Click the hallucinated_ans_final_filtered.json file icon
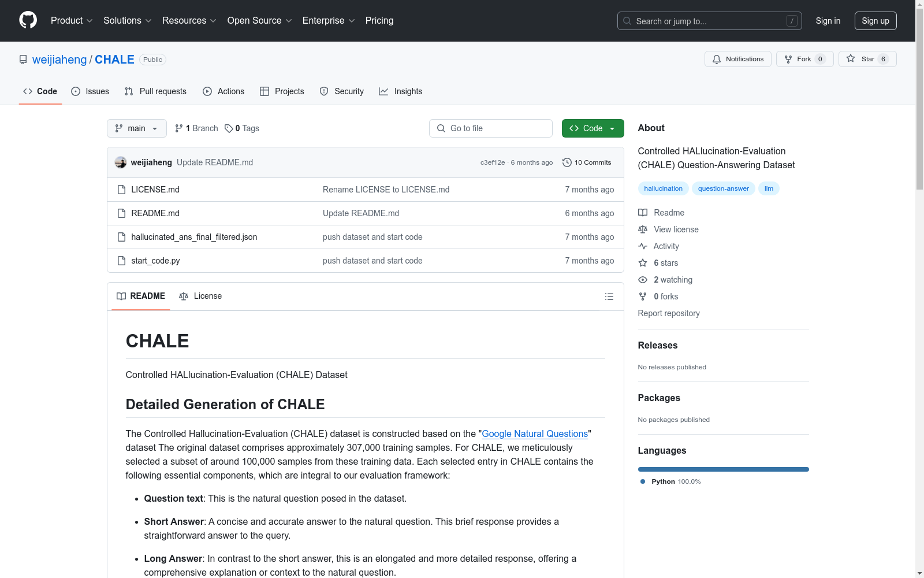 coord(121,237)
